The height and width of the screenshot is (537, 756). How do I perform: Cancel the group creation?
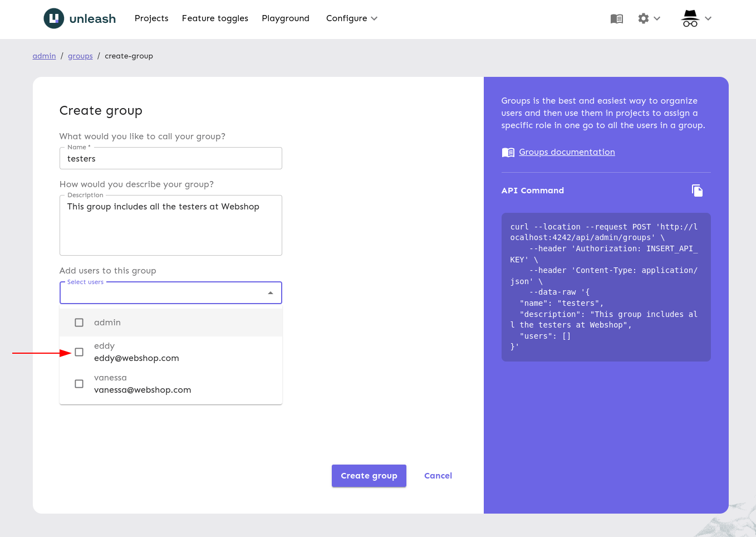[438, 476]
